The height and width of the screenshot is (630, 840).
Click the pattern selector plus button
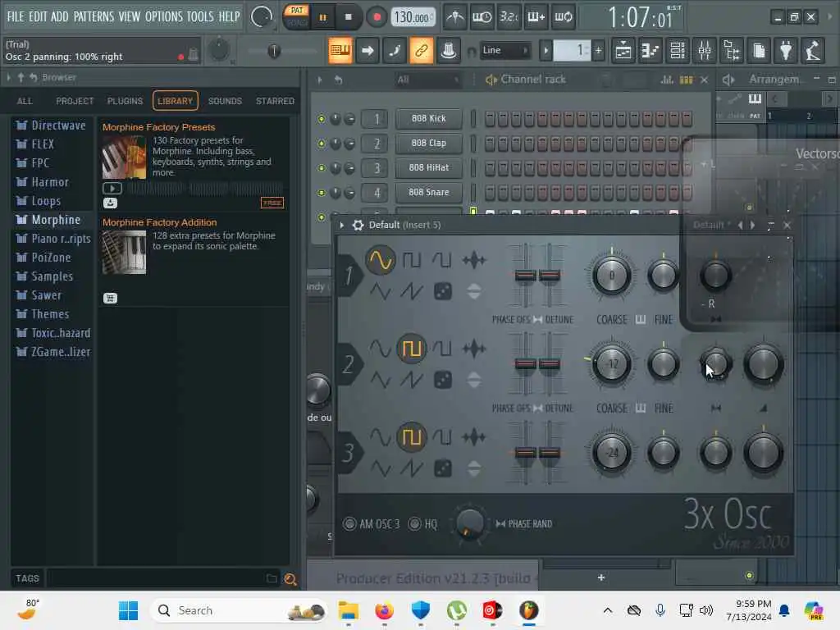click(598, 51)
